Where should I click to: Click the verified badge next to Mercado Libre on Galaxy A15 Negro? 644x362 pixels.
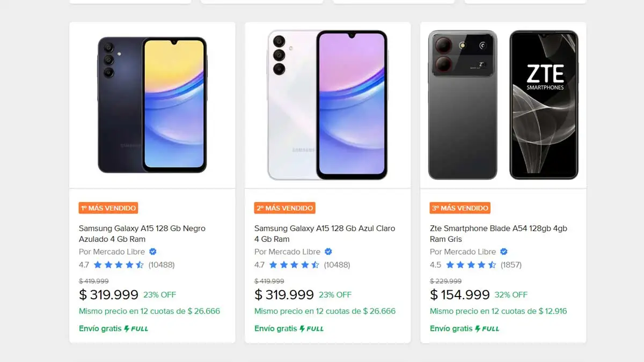click(152, 252)
